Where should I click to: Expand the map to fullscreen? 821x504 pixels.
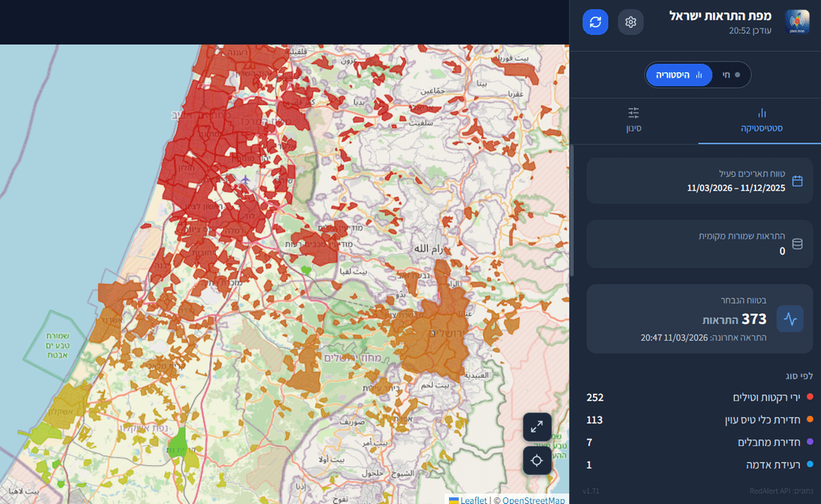(x=537, y=427)
